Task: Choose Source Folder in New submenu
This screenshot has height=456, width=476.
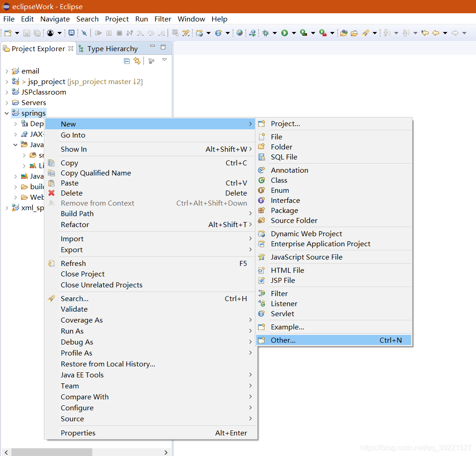Action: [x=334, y=220]
